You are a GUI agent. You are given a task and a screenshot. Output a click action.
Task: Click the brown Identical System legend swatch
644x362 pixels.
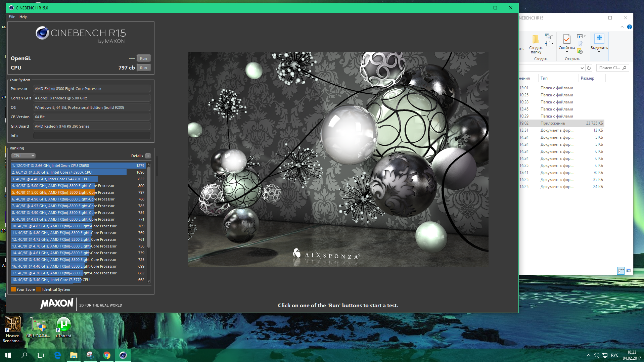[x=39, y=289]
